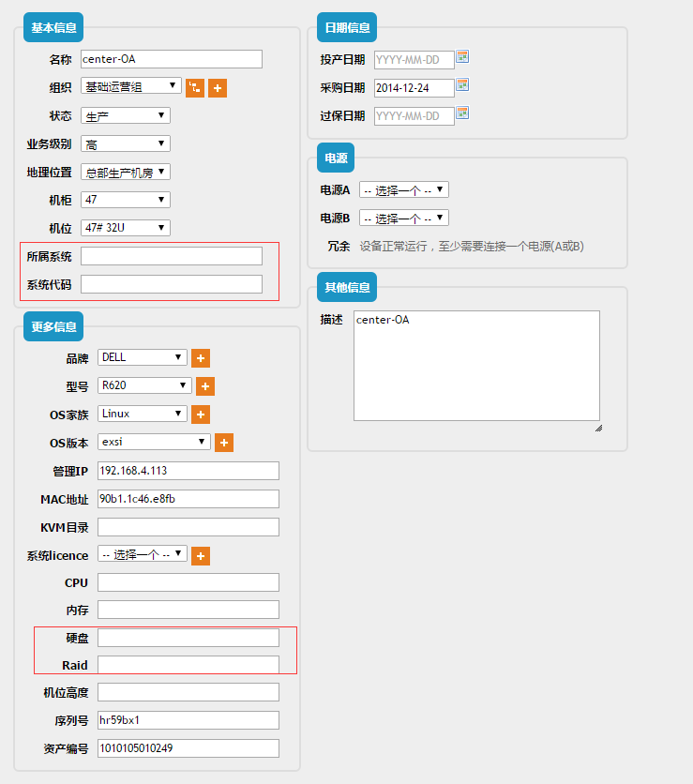Add a new brand with 品牌 plus button
The width and height of the screenshot is (693, 784).
[201, 358]
